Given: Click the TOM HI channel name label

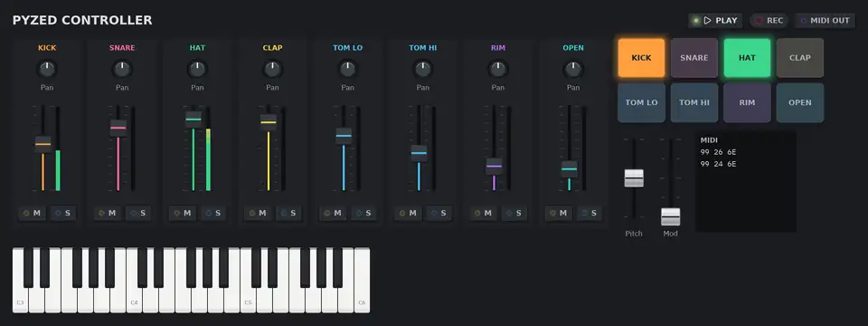Looking at the screenshot, I should coord(423,48).
